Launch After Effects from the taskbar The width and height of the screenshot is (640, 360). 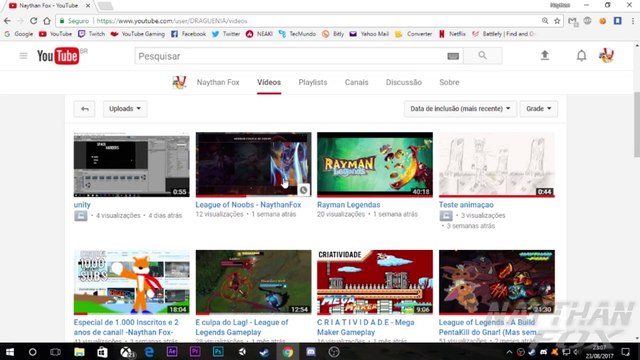coord(172,352)
